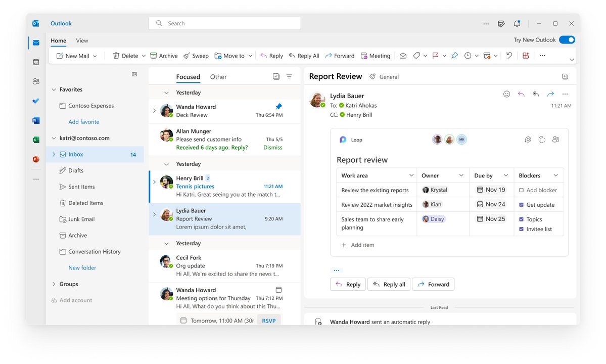Launch Excel from the left app bar
Image resolution: width=606 pixels, height=364 pixels.
pos(36,140)
